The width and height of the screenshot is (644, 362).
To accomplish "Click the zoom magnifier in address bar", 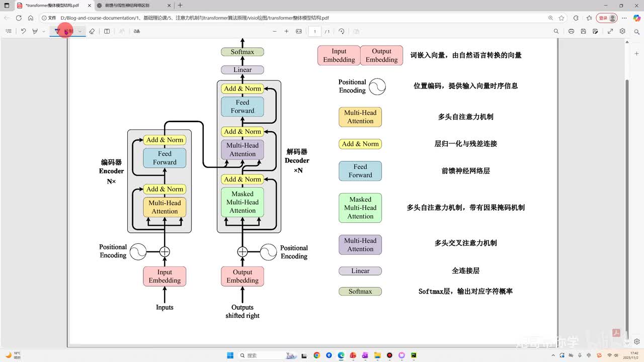I will pyautogui.click(x=551, y=18).
